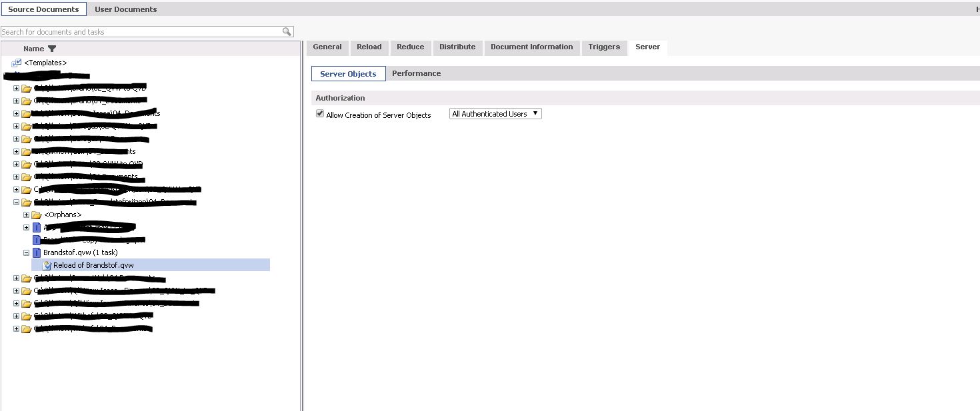Open the General tab

click(327, 47)
